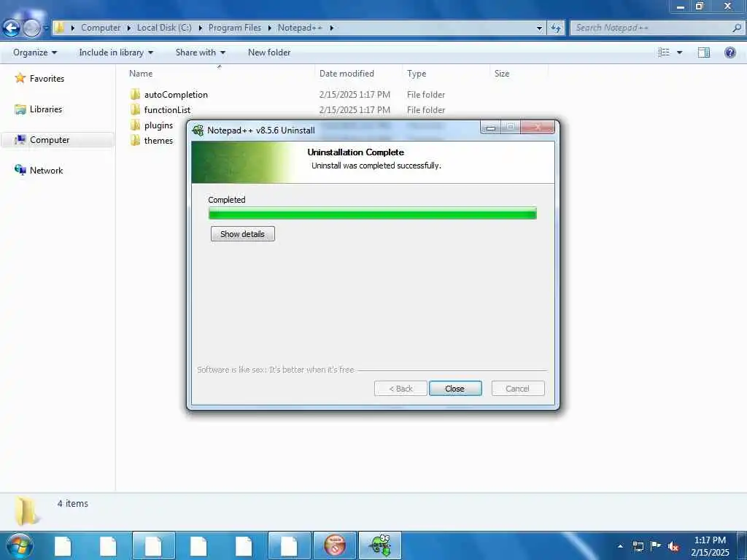Expand the arrow after Notepad++ breadcrumb
This screenshot has height=560, width=747.
[x=332, y=28]
